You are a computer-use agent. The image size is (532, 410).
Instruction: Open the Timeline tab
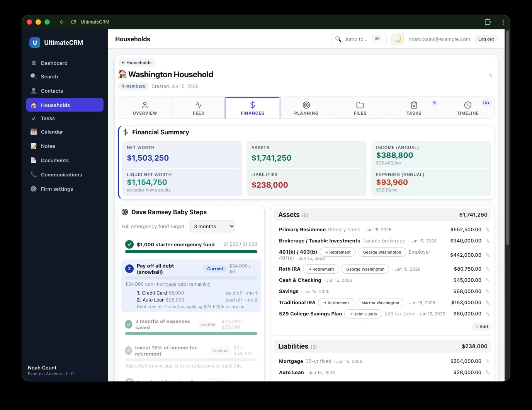pos(468,108)
